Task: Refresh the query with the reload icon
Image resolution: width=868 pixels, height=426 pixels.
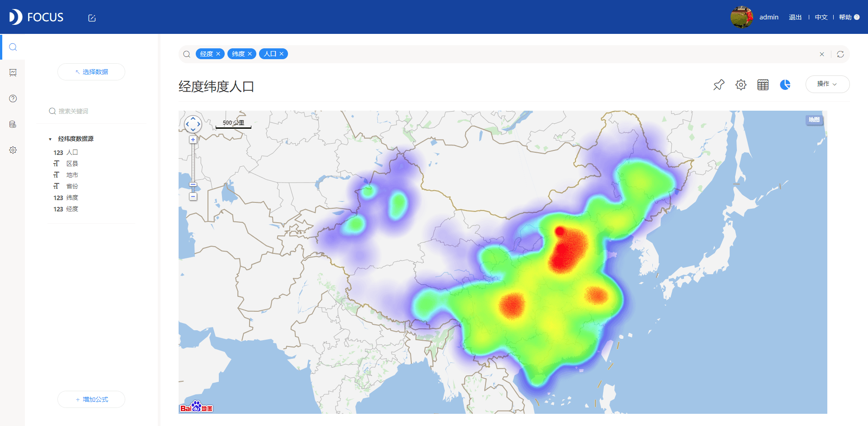Action: coord(840,54)
